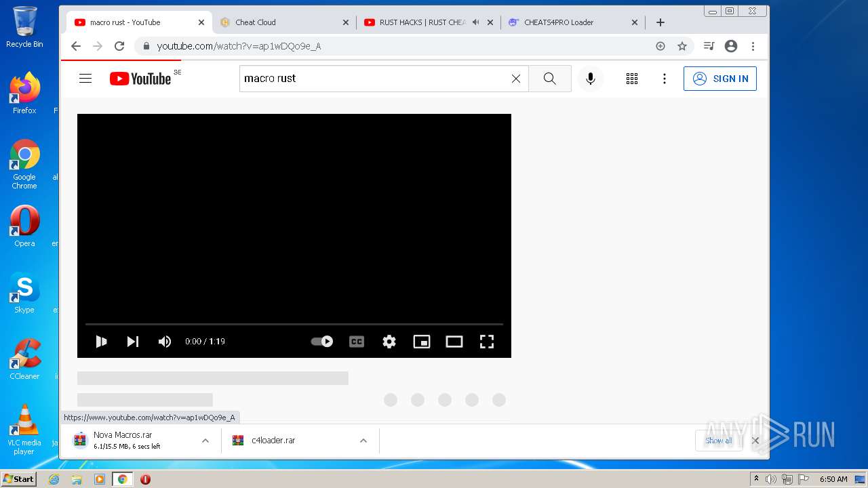
Task: Launch Internet Explorer from the taskbar
Action: pos(54,479)
